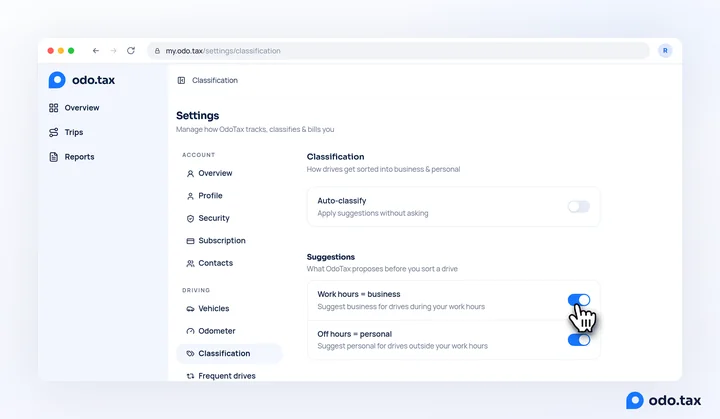Click the 'Classification' section heading above Auto-classify

tap(336, 157)
